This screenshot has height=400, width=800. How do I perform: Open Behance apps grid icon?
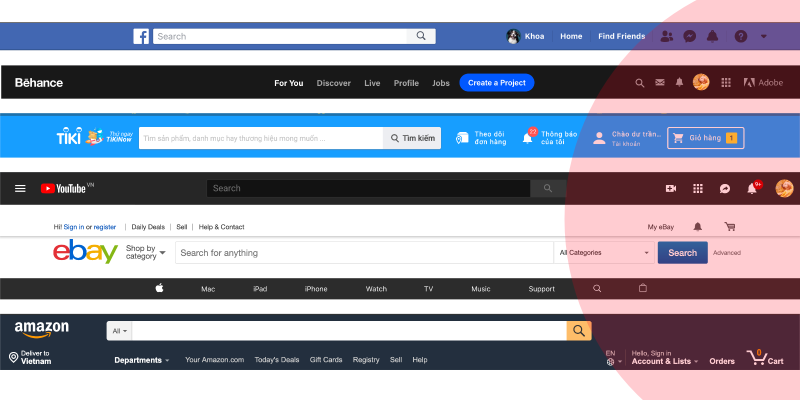[726, 83]
